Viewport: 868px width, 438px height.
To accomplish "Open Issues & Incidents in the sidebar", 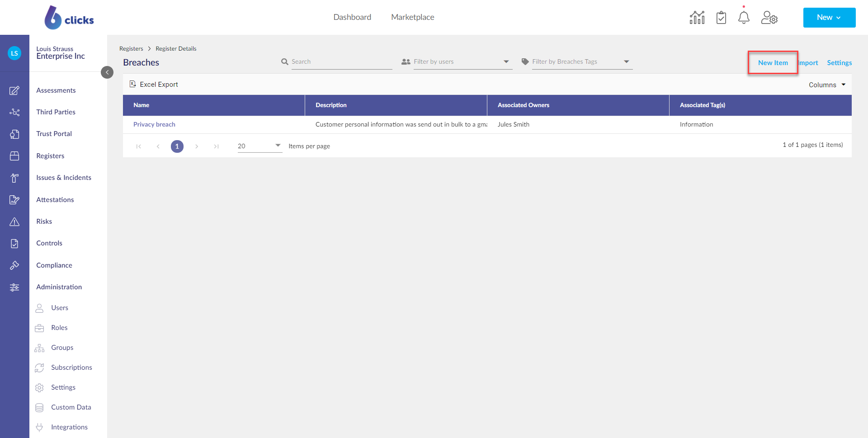I will (64, 178).
